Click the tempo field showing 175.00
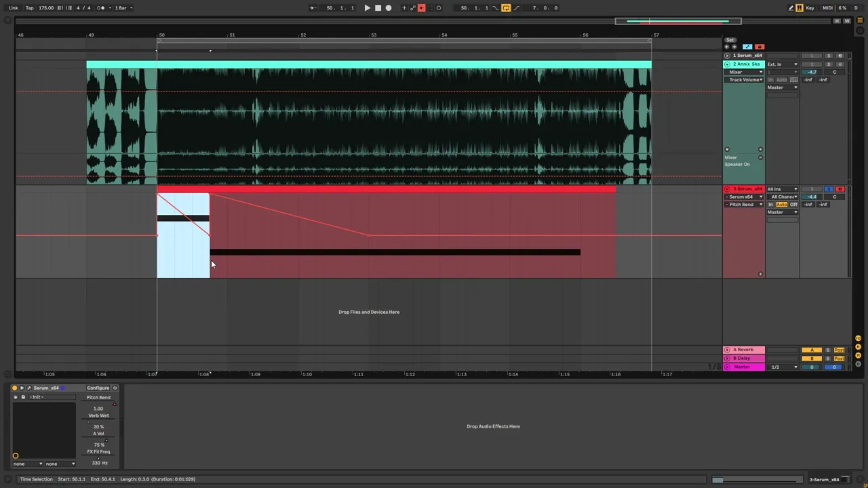Viewport: 868px width, 488px height. coord(46,8)
